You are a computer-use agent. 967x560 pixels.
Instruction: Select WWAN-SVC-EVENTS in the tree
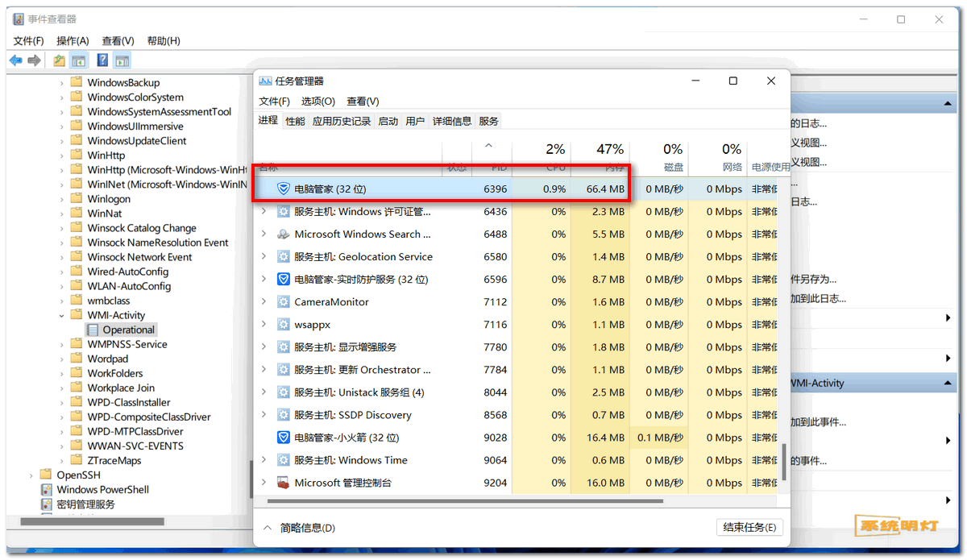coord(135,446)
